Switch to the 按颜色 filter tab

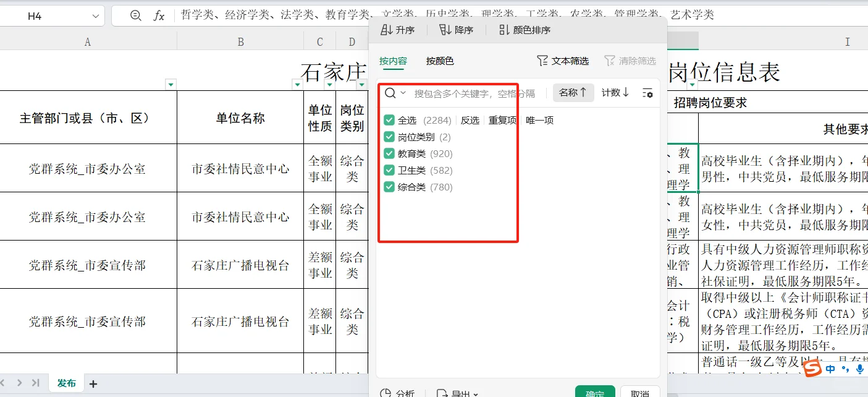tap(439, 61)
